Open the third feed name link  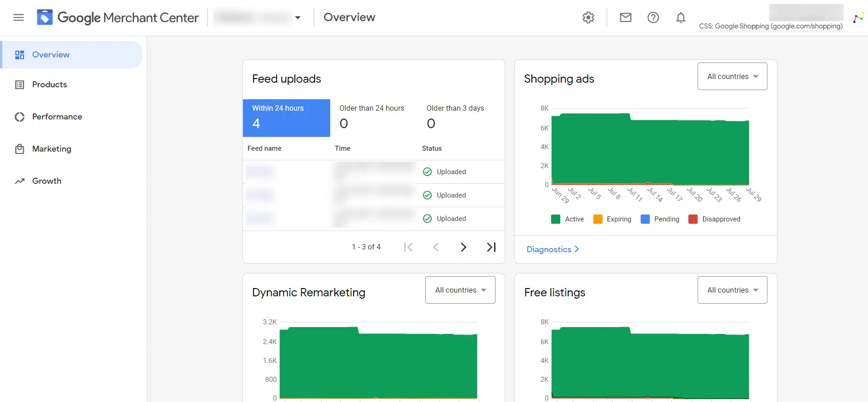[259, 219]
